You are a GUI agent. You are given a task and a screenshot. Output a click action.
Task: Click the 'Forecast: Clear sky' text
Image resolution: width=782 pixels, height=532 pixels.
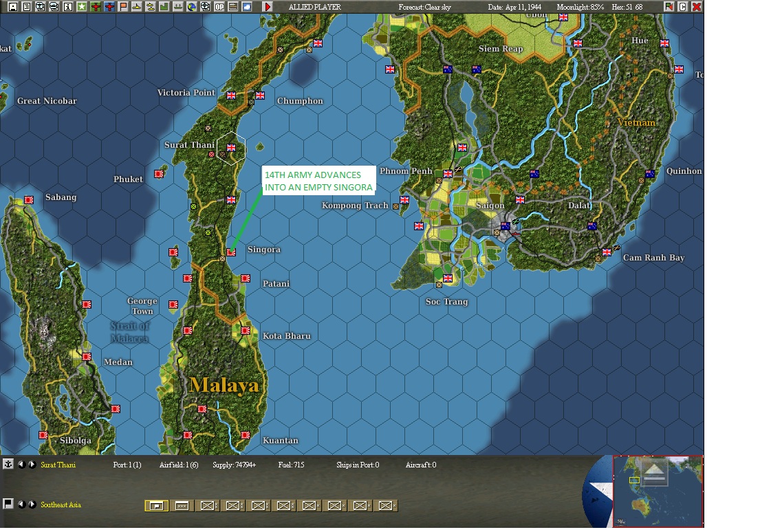point(424,7)
